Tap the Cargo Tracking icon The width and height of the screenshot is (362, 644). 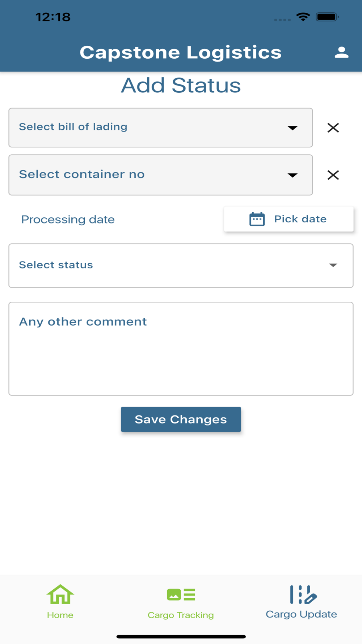(x=181, y=594)
